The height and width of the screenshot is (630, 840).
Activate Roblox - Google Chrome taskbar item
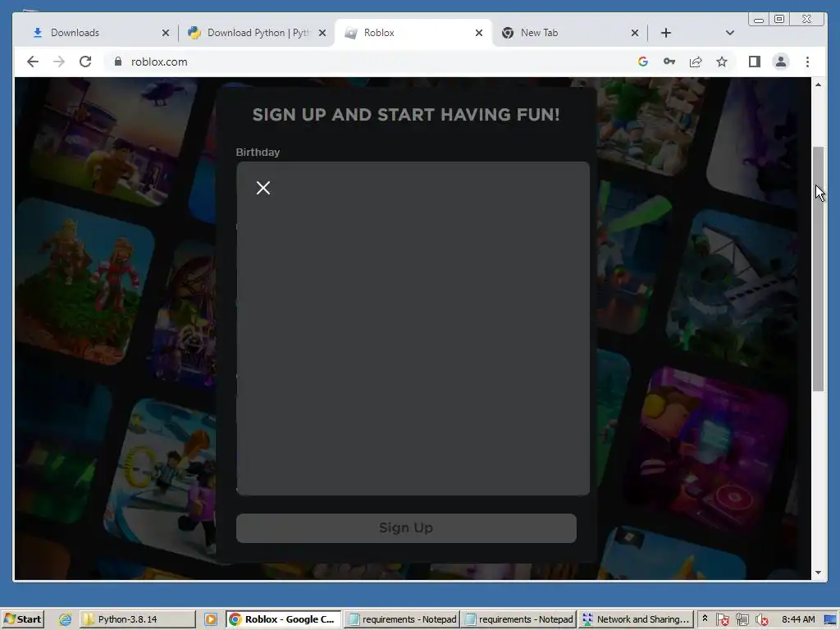283,619
